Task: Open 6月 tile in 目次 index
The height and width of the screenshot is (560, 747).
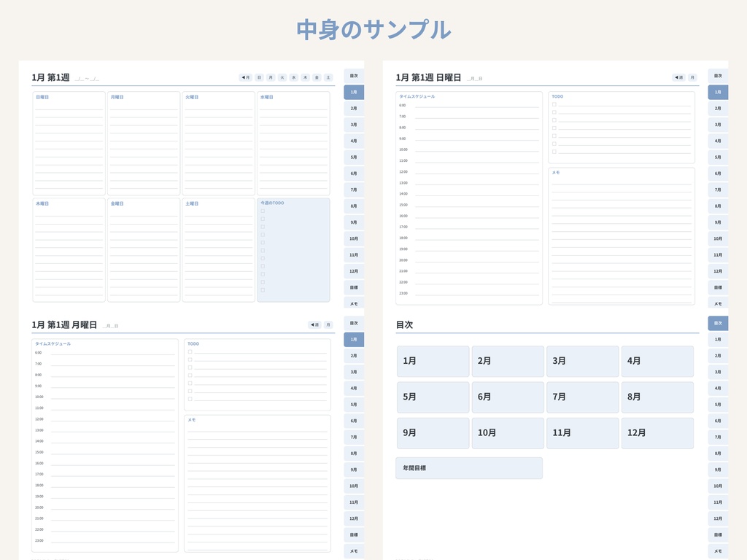Action: (x=508, y=397)
